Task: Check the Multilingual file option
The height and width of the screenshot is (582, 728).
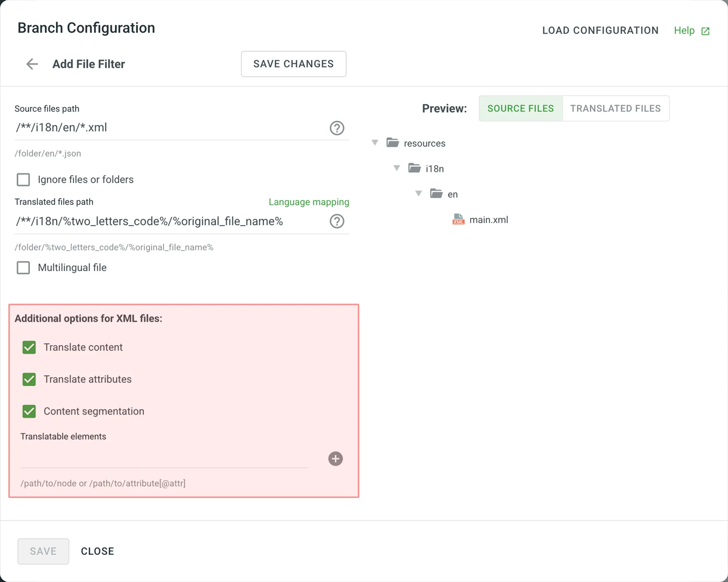Action: pyautogui.click(x=23, y=268)
